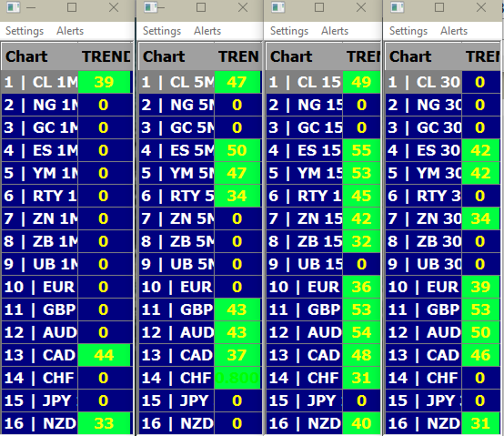Click trend value 45 for RTY in 15-minute window
This screenshot has width=504, height=436.
pos(361,196)
